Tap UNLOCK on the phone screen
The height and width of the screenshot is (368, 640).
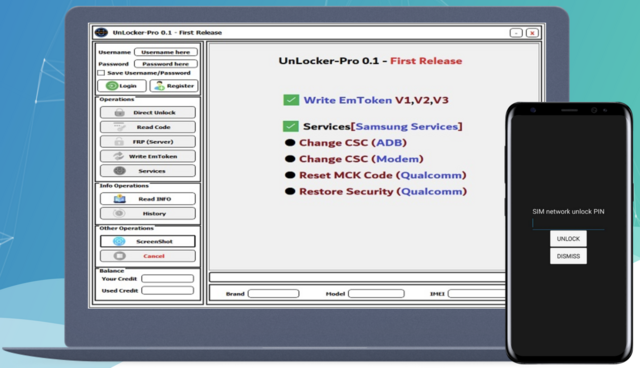click(568, 239)
